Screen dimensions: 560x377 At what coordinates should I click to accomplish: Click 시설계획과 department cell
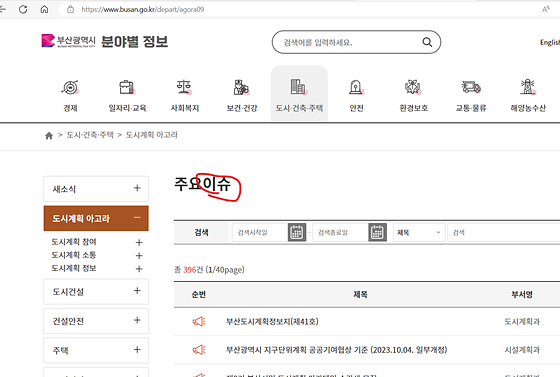[522, 350]
